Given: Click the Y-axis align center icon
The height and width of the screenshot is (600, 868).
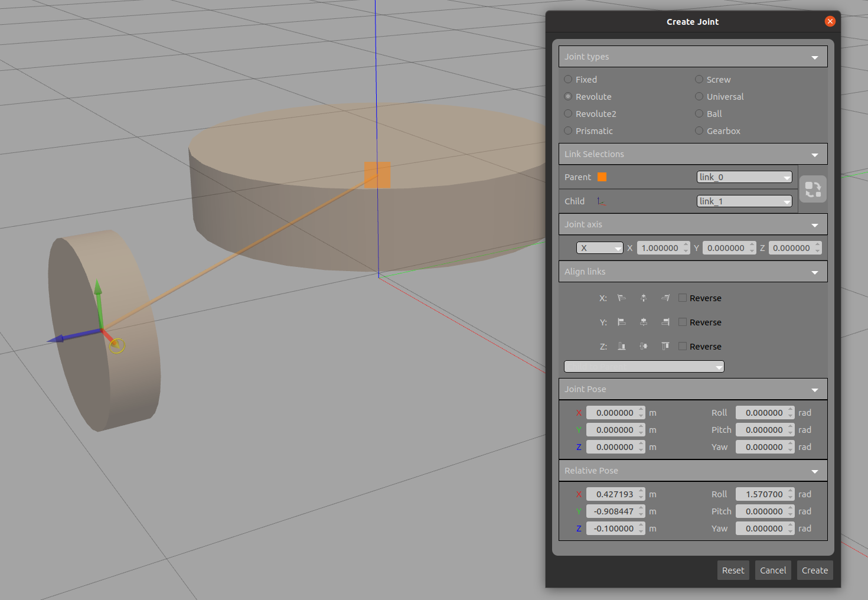Looking at the screenshot, I should (644, 322).
